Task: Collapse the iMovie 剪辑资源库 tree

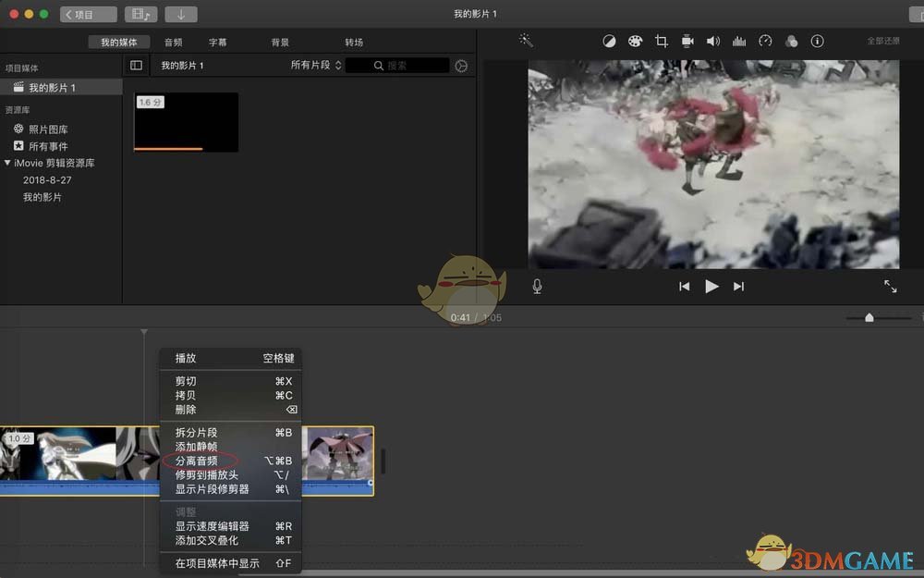Action: coord(7,162)
